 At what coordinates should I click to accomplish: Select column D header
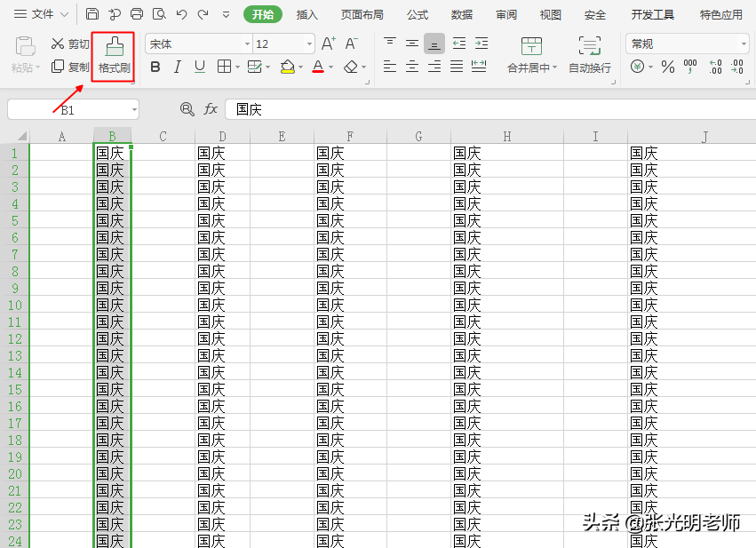222,137
